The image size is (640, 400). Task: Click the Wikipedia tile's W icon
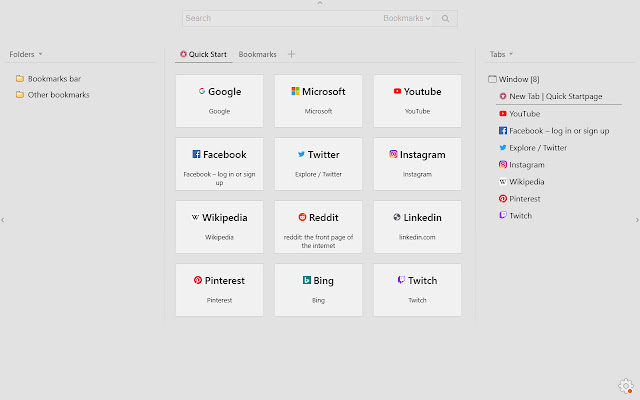point(195,217)
